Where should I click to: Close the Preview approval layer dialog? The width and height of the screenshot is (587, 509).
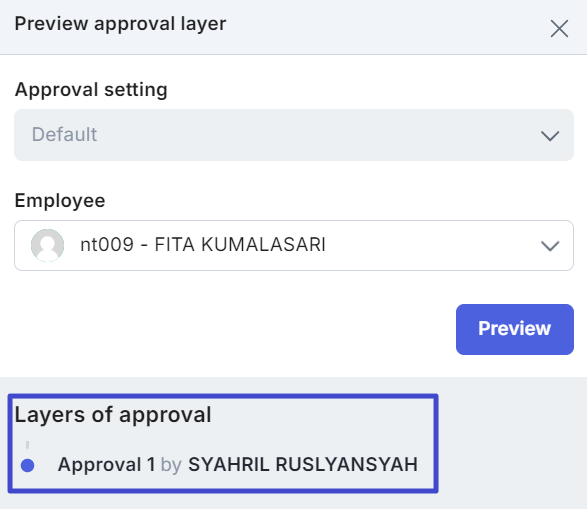(x=559, y=29)
